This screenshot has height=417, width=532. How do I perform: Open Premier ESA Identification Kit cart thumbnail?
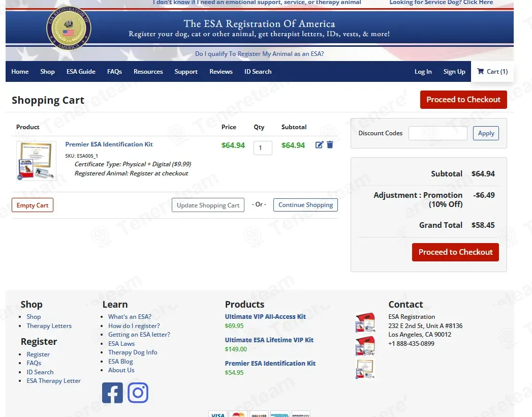(x=36, y=161)
